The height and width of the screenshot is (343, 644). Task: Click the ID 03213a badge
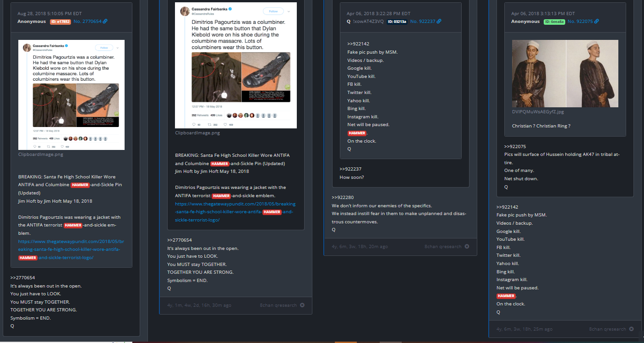pos(397,22)
